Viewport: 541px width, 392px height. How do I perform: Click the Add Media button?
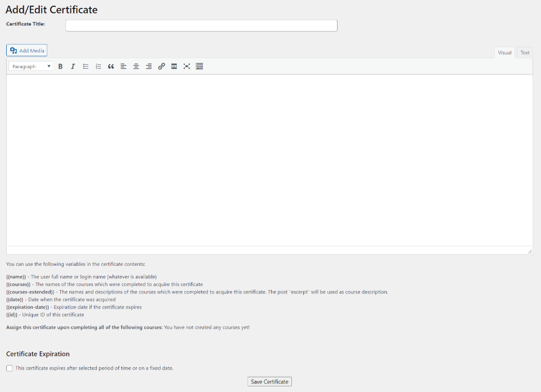[x=27, y=51]
